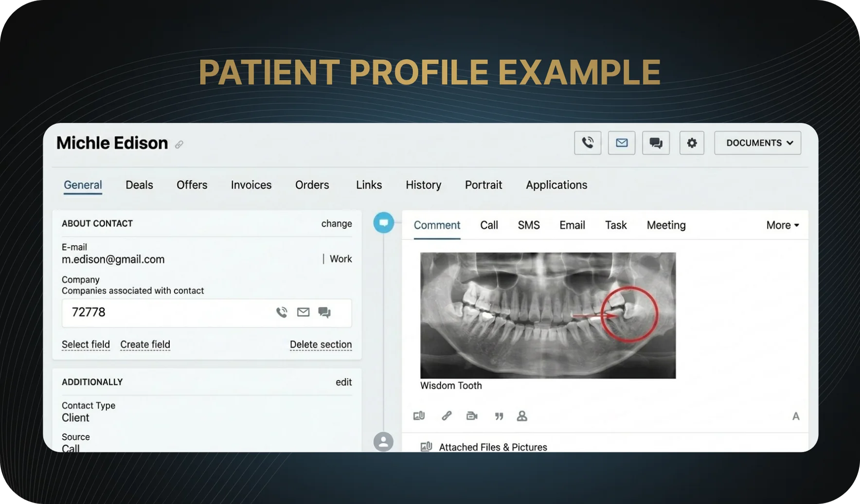
Task: Select the Task activity tab
Action: pyautogui.click(x=616, y=225)
